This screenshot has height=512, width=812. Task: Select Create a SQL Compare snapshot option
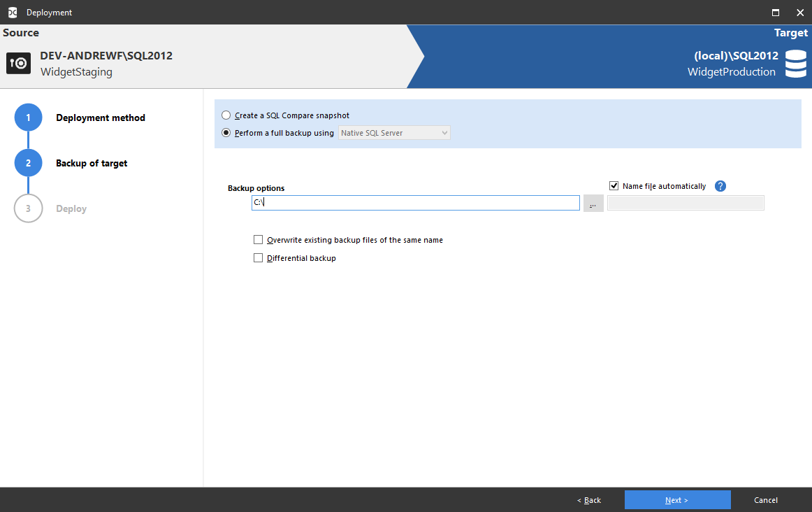pos(226,115)
